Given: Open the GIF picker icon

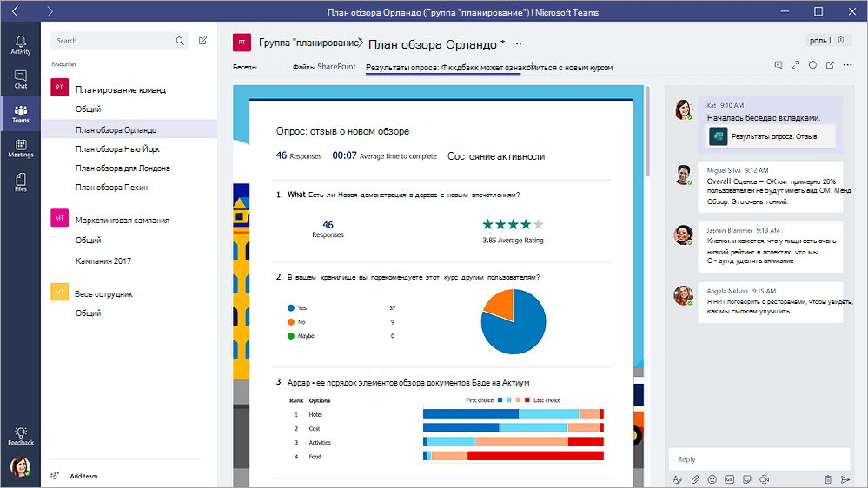Looking at the screenshot, I should pyautogui.click(x=730, y=479).
